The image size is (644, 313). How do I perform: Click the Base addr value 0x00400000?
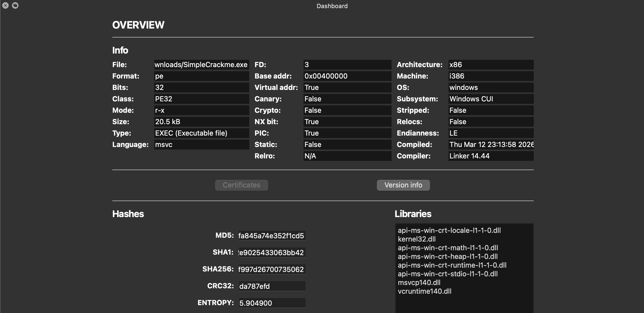click(347, 76)
